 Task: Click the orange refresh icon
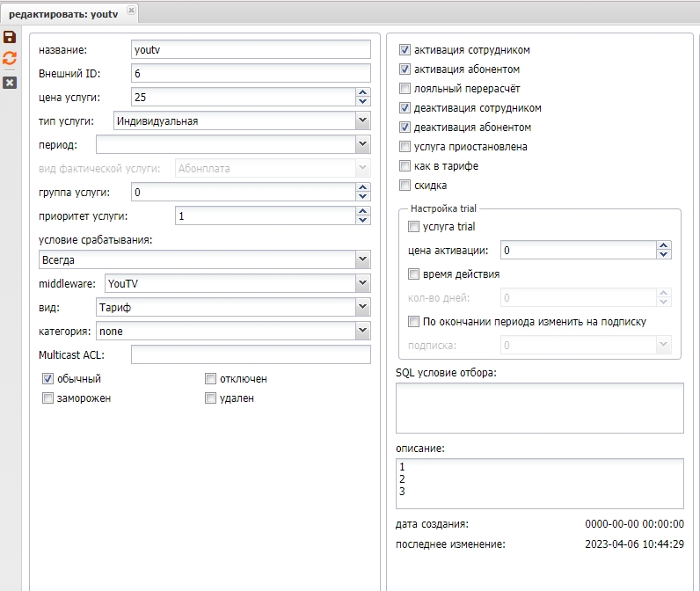pos(10,58)
